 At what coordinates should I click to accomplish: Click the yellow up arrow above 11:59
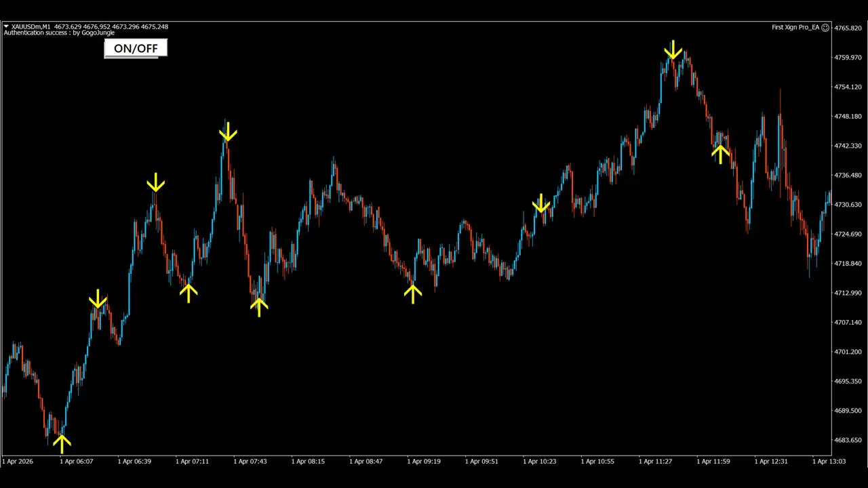[720, 154]
